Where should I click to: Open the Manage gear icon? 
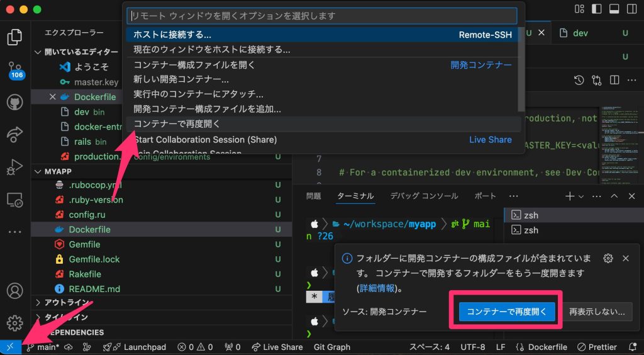15,323
